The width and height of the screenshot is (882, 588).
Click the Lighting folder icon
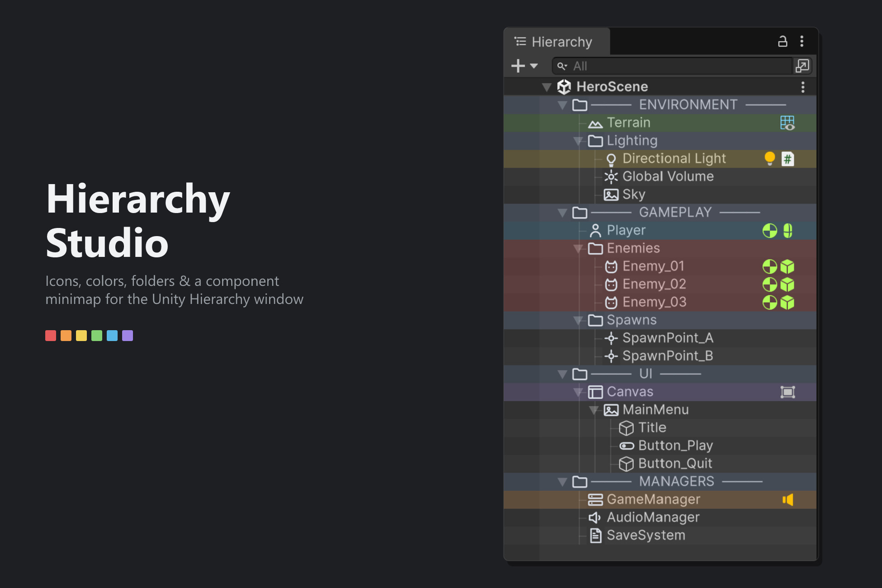pos(595,141)
